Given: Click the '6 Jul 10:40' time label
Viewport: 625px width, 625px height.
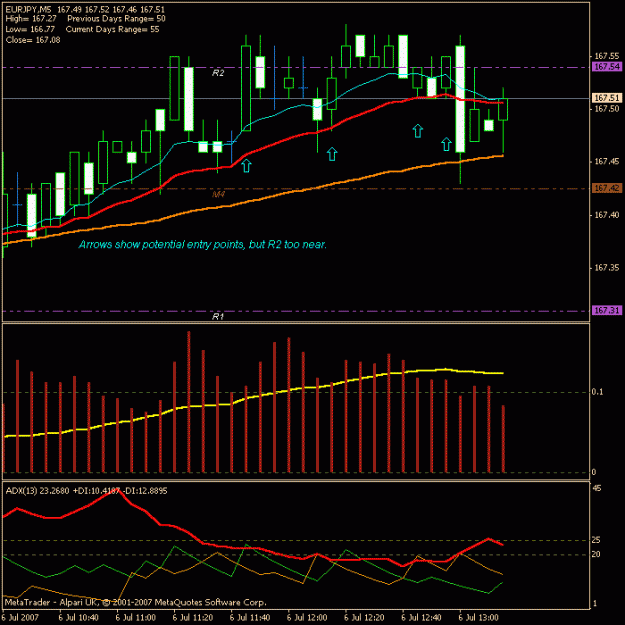Looking at the screenshot, I should coord(79,618).
